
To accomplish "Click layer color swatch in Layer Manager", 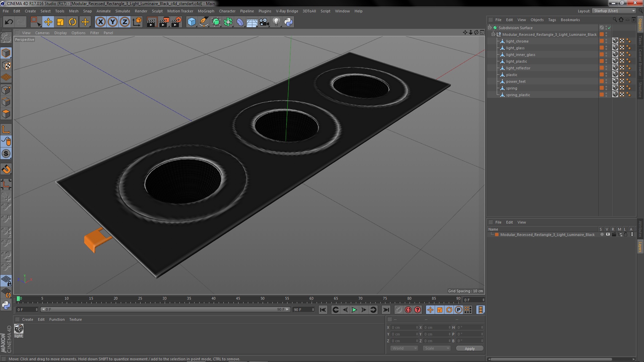I will (497, 235).
